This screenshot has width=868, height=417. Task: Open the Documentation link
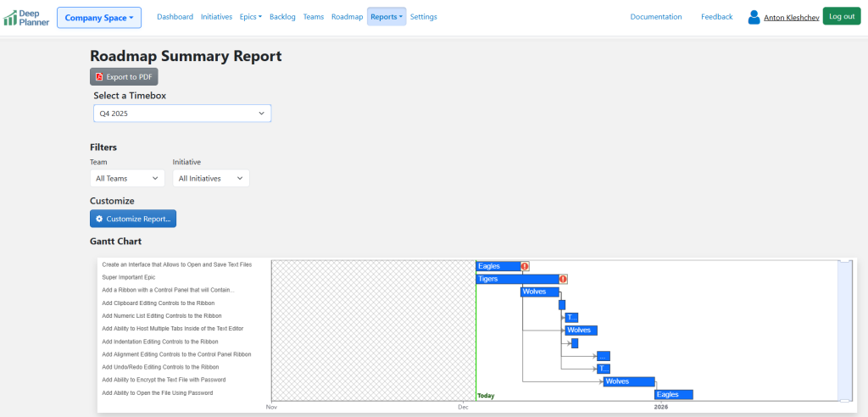pos(655,17)
